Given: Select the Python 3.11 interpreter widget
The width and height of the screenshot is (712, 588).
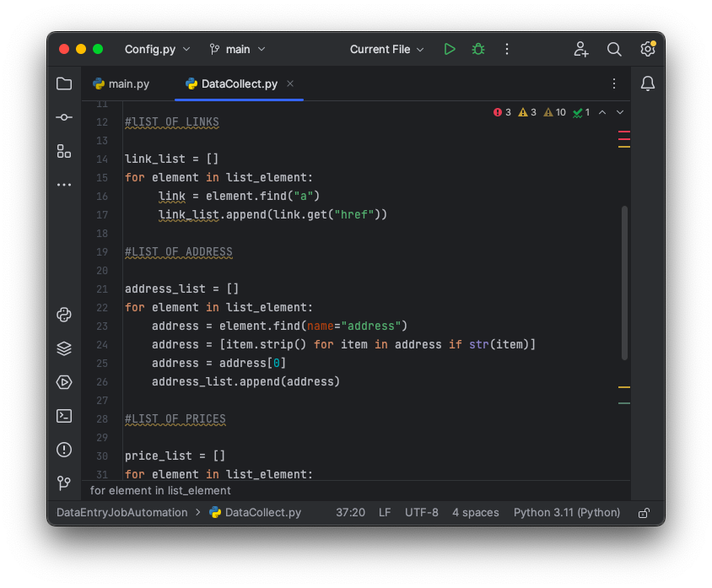Looking at the screenshot, I should [x=567, y=513].
